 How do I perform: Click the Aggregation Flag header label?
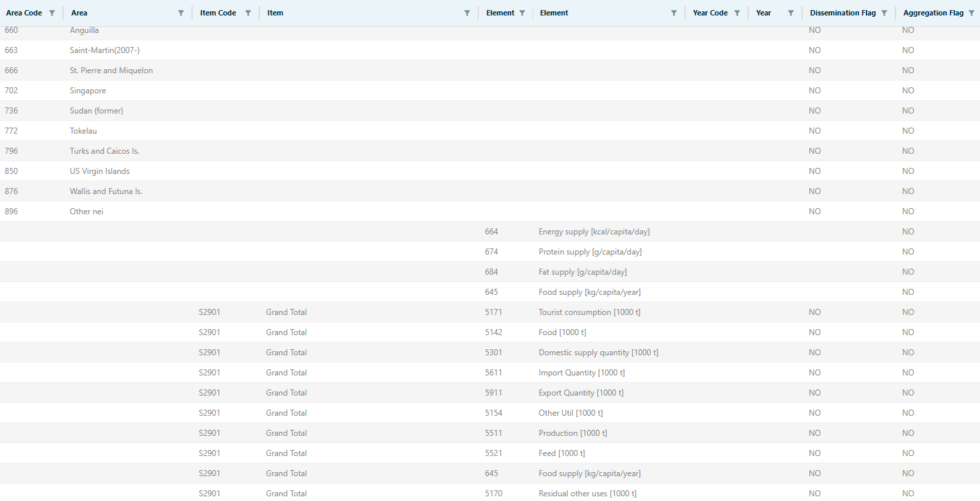point(933,13)
